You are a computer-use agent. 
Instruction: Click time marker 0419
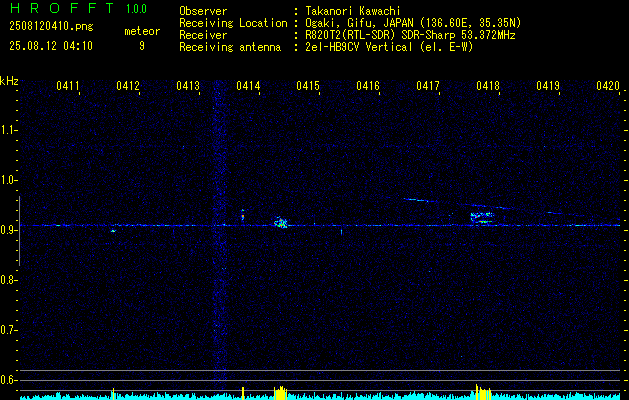click(548, 86)
